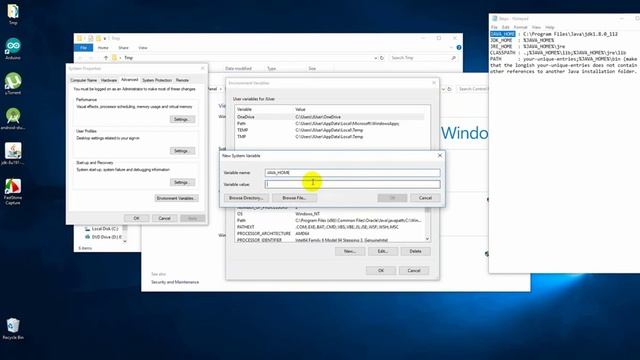Open Notepad Edit menu
The width and height of the screenshot is (640, 360).
[x=505, y=27]
